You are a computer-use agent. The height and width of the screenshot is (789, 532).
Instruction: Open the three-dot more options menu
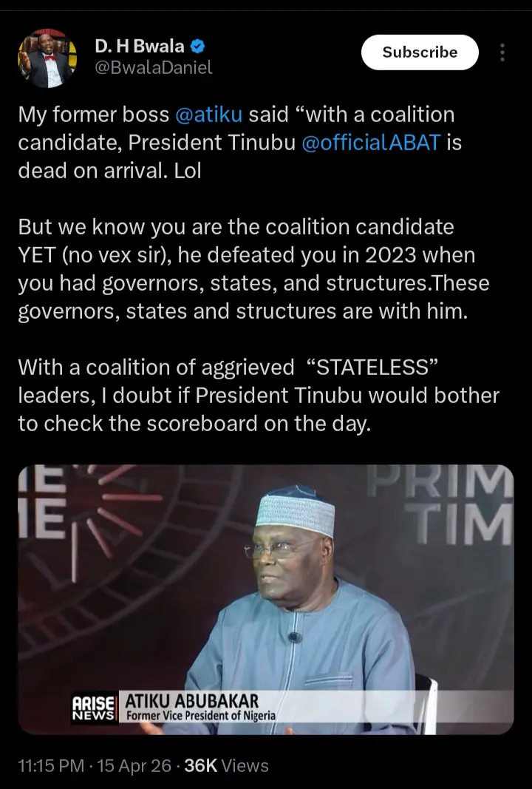pos(502,53)
